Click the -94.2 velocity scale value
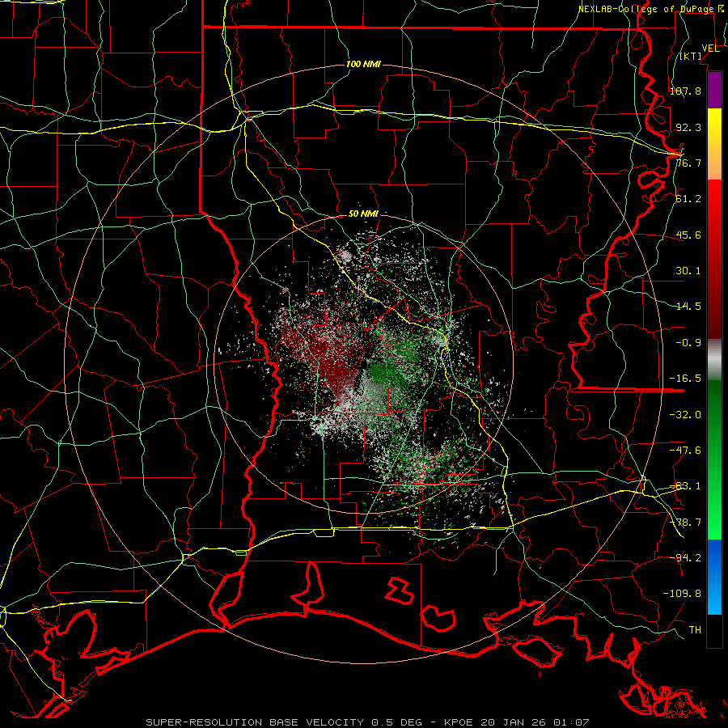 [685, 557]
